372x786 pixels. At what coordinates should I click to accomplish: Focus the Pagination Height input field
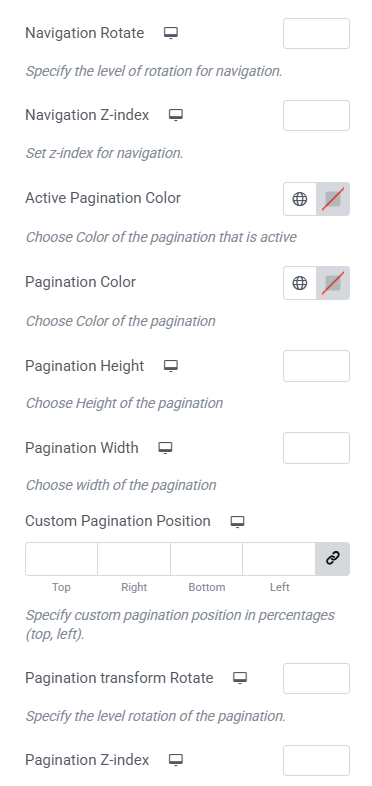click(x=316, y=366)
